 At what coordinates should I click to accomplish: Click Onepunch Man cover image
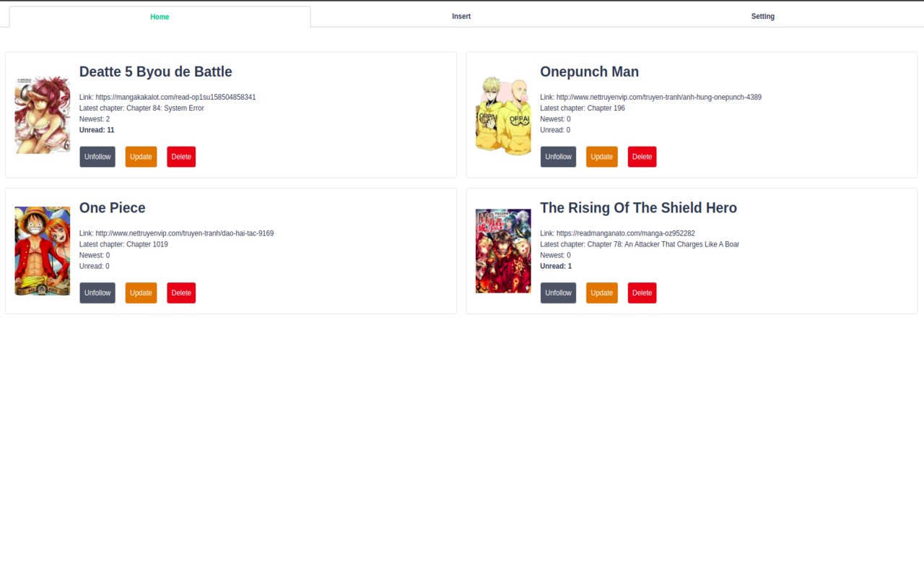[x=503, y=115]
